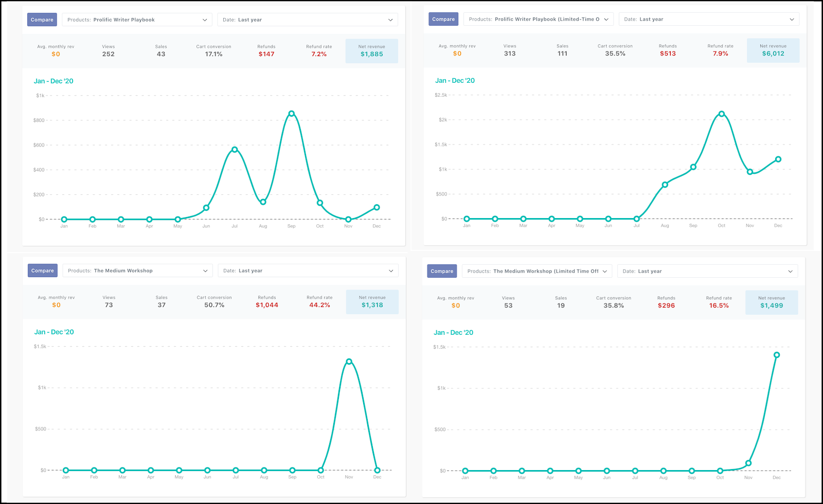
Task: Select Net revenue $1,499 tile
Action: coord(772,302)
